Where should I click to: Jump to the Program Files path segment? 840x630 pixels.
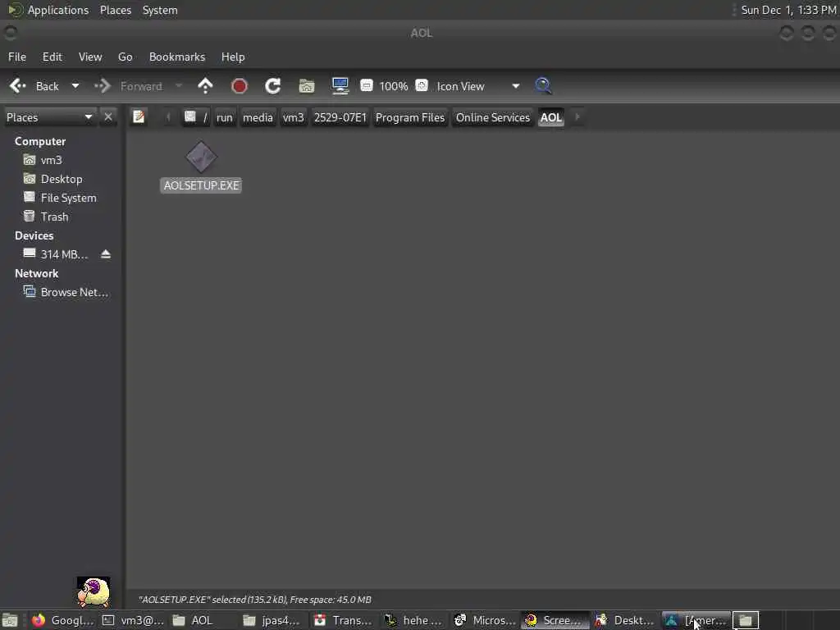(410, 117)
